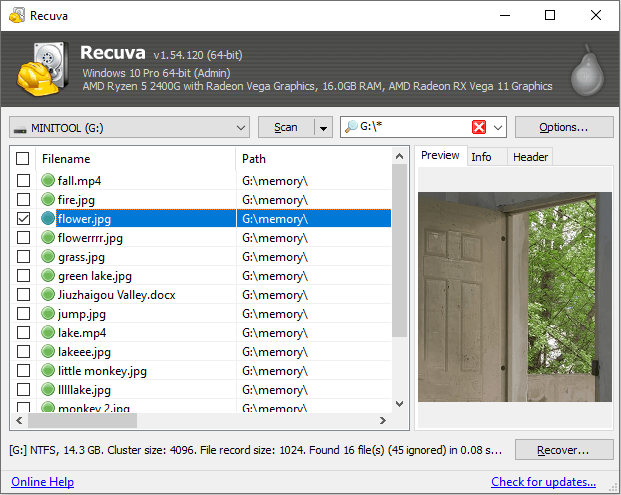Select the Jiuzhaigou Valley.docx filename
The height and width of the screenshot is (495, 621).
pos(116,295)
